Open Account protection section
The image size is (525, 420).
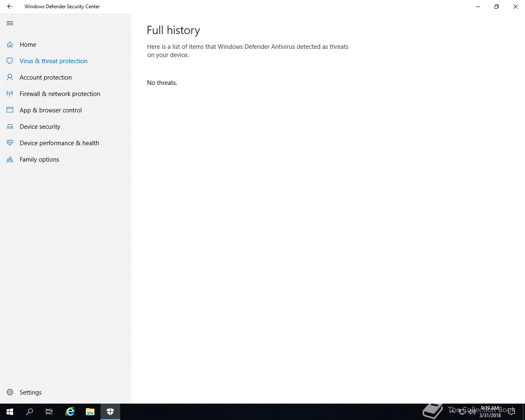(x=46, y=77)
